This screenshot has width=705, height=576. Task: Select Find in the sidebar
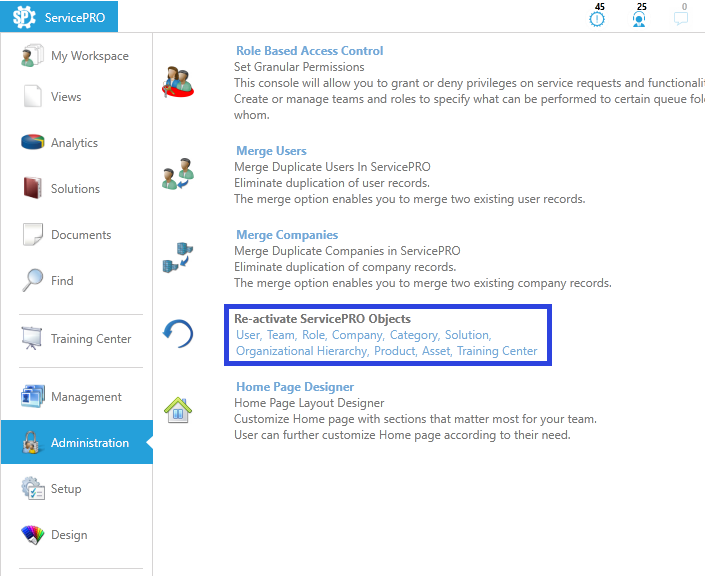[x=62, y=281]
